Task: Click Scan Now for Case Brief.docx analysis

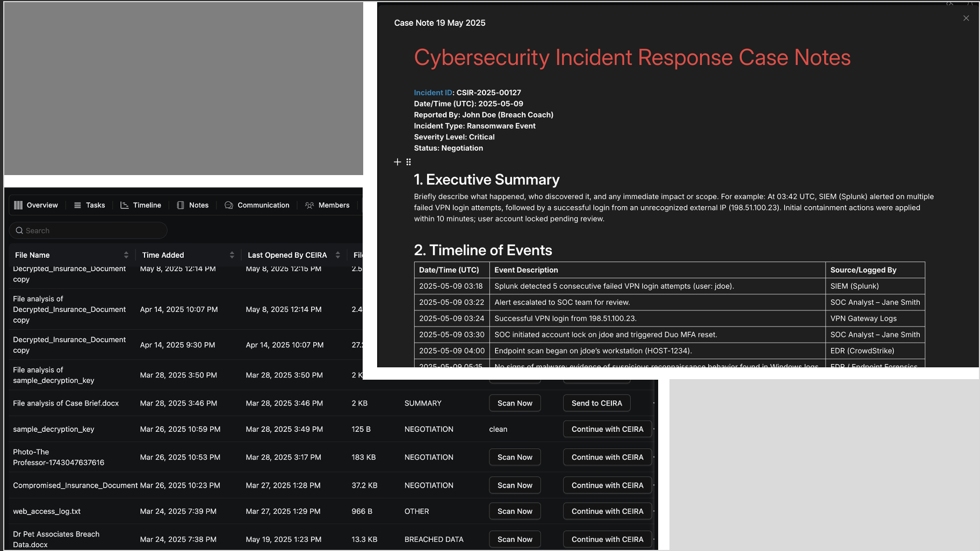Action: [515, 403]
